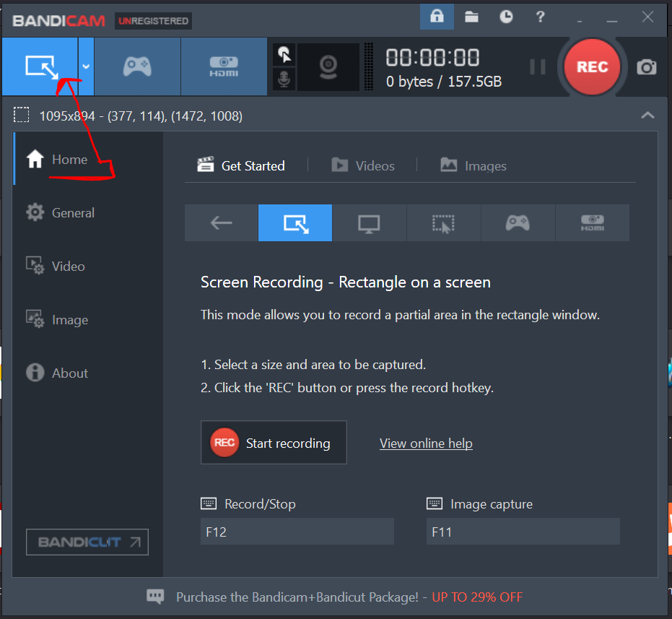
Task: Select Fullscreen monitor mode tile
Action: [x=369, y=222]
